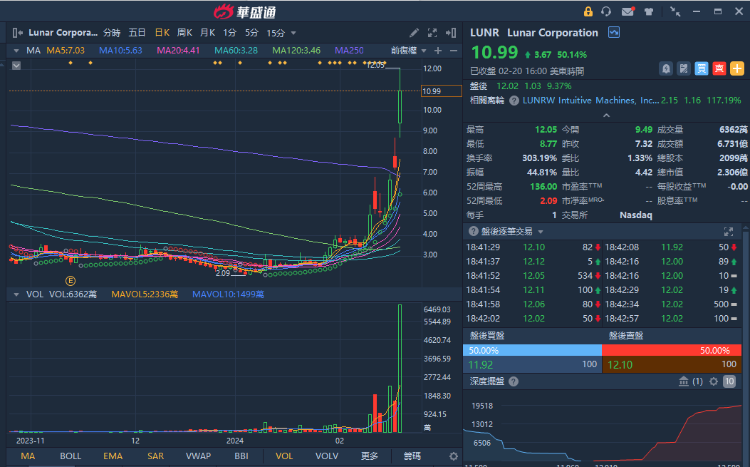
Task: Collapse left panel icon beside Lunar Corpora
Action: click(x=18, y=33)
